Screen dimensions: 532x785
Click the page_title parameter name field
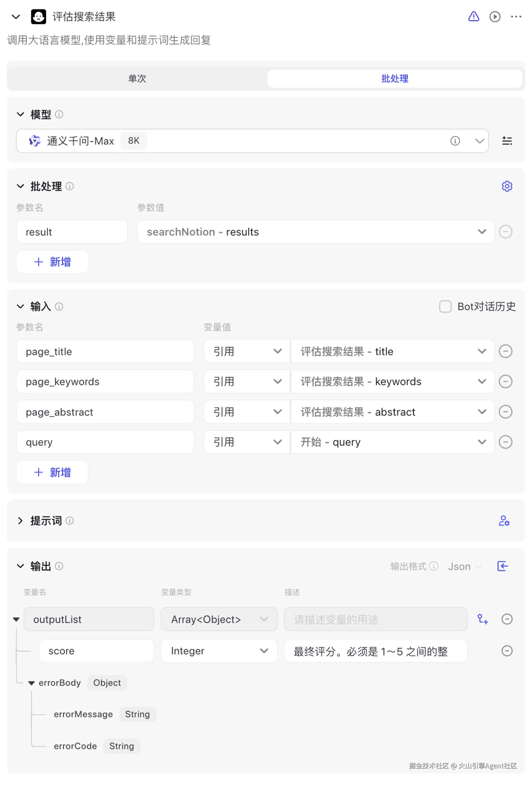click(105, 351)
